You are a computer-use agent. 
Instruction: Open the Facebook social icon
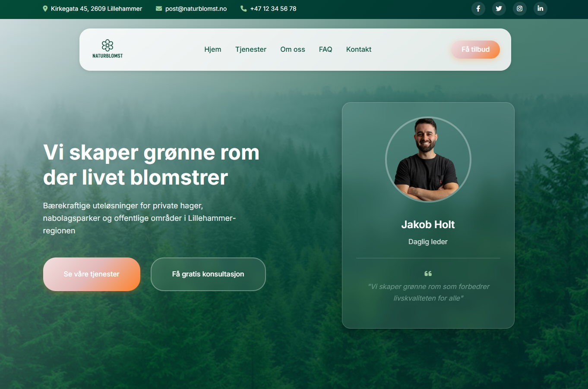[478, 9]
